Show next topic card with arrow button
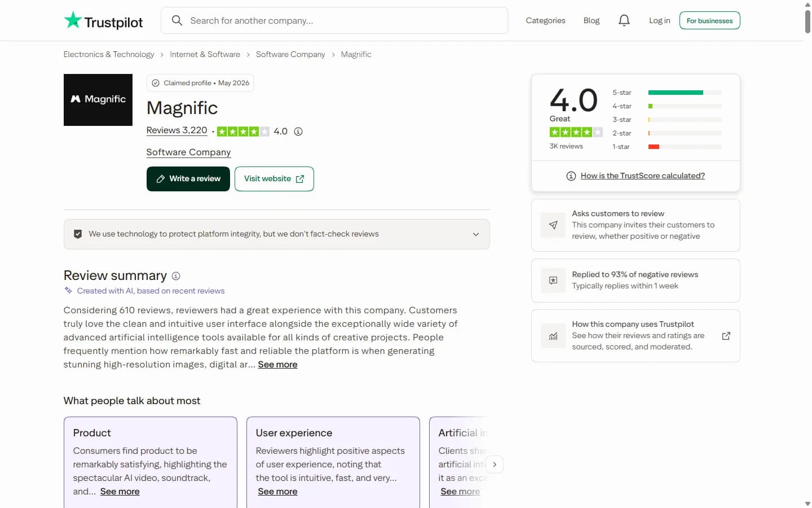The height and width of the screenshot is (508, 812). 495,465
